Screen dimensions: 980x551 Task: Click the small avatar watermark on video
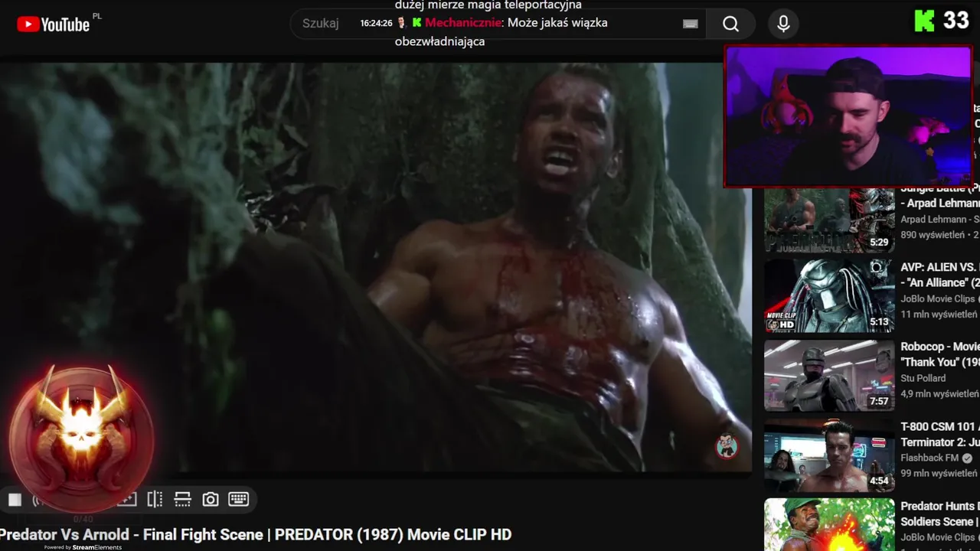tap(727, 445)
